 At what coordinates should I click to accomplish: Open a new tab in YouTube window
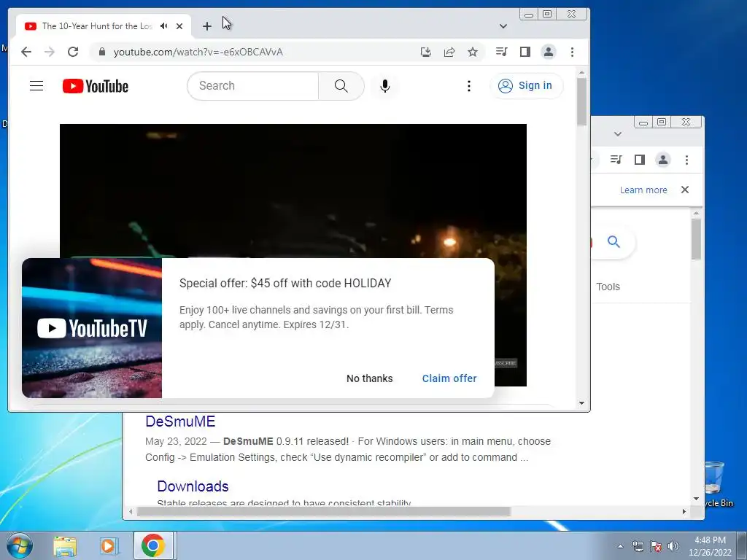click(206, 26)
